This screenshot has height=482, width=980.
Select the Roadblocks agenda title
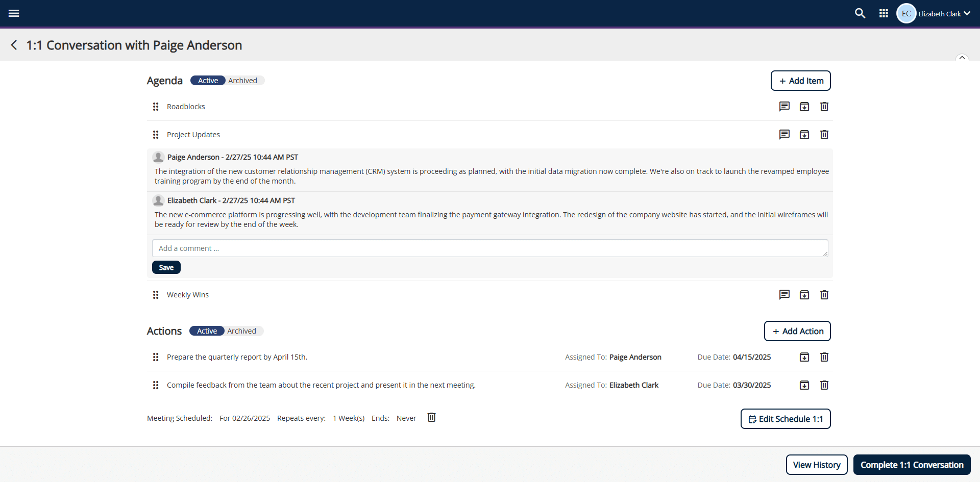click(x=186, y=107)
